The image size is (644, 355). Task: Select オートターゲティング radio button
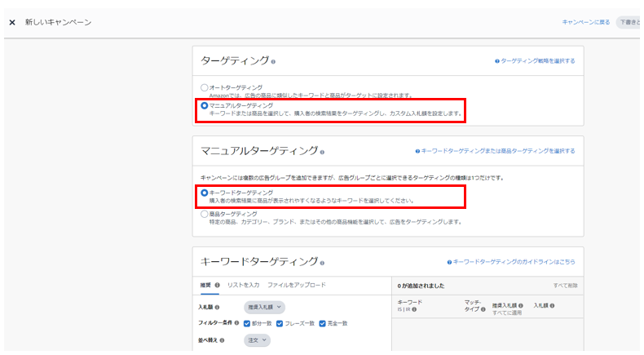tap(204, 87)
